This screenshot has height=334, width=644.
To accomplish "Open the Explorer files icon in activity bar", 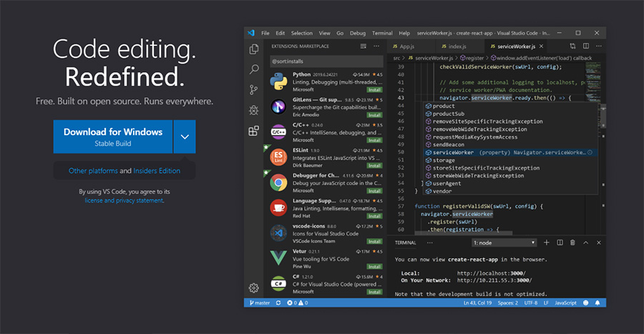I will [x=254, y=49].
